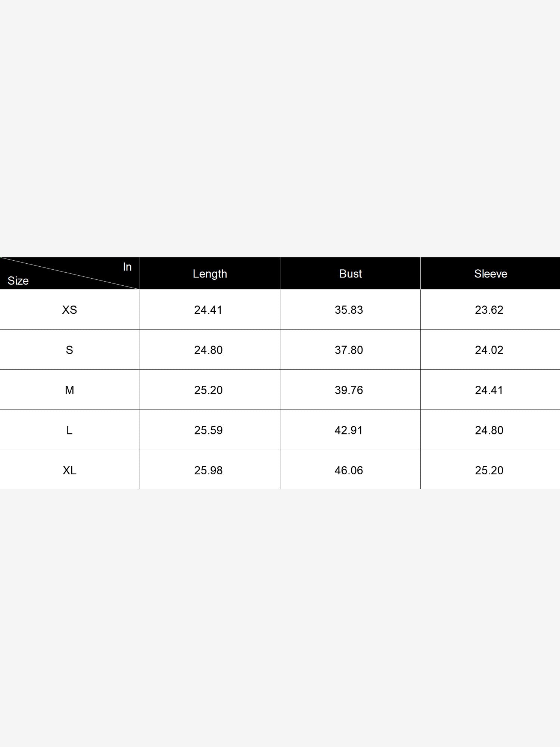Select the XL size row label
This screenshot has height=747, width=560.
tap(69, 470)
